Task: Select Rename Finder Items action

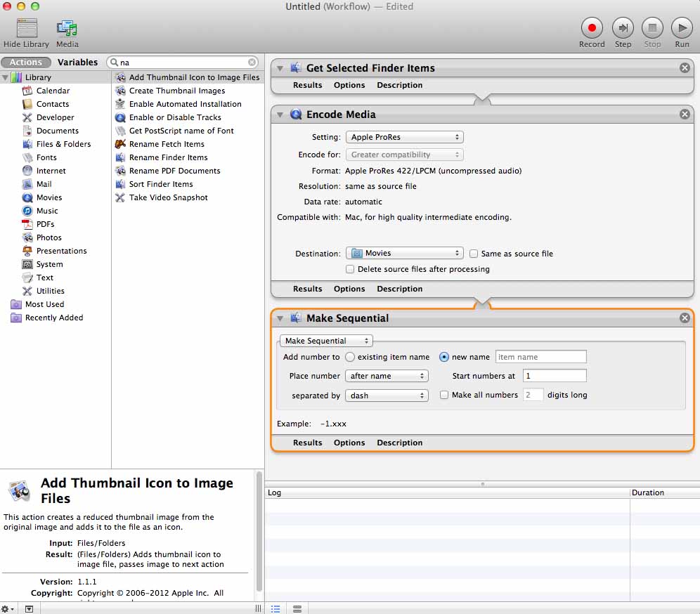Action: 168,157
